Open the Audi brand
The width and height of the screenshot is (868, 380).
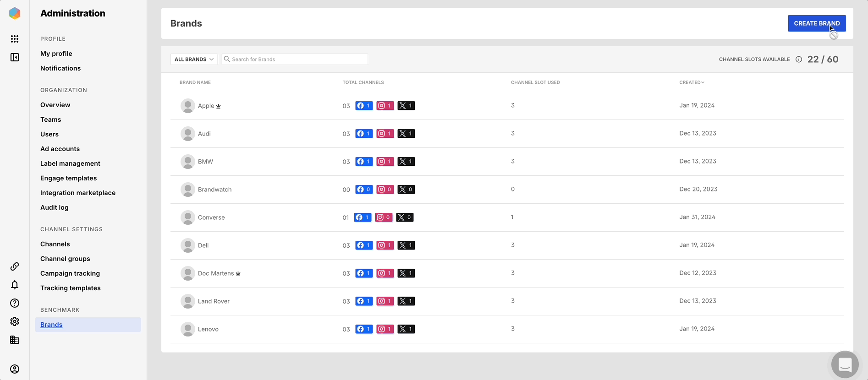tap(204, 134)
